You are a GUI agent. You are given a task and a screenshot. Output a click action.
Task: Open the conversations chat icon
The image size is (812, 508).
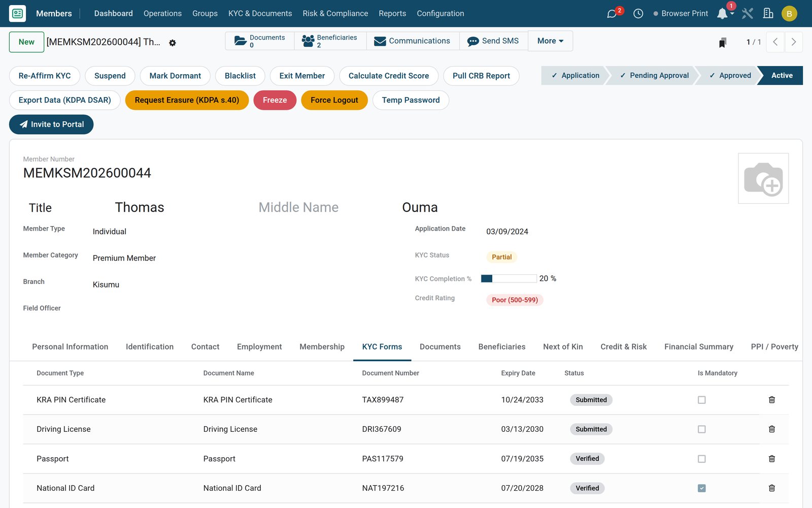612,14
